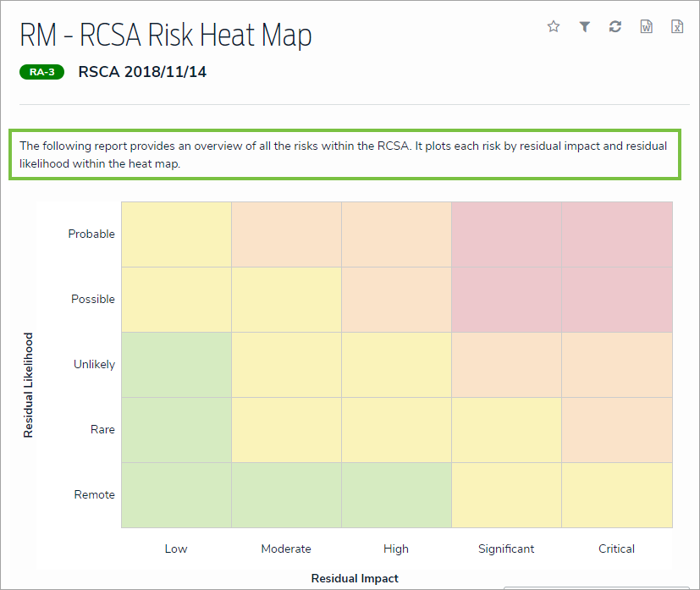
Task: Export the report to Word
Action: 647,27
